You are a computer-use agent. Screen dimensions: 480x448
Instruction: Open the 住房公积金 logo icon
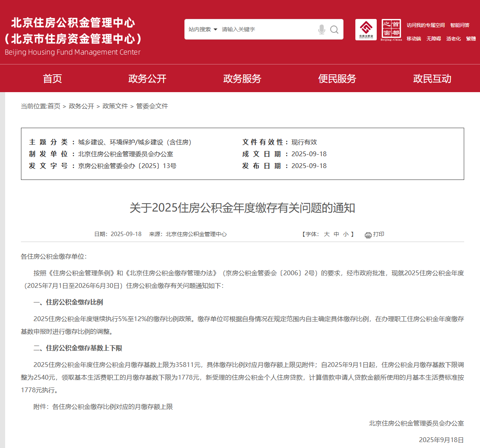[x=366, y=30]
